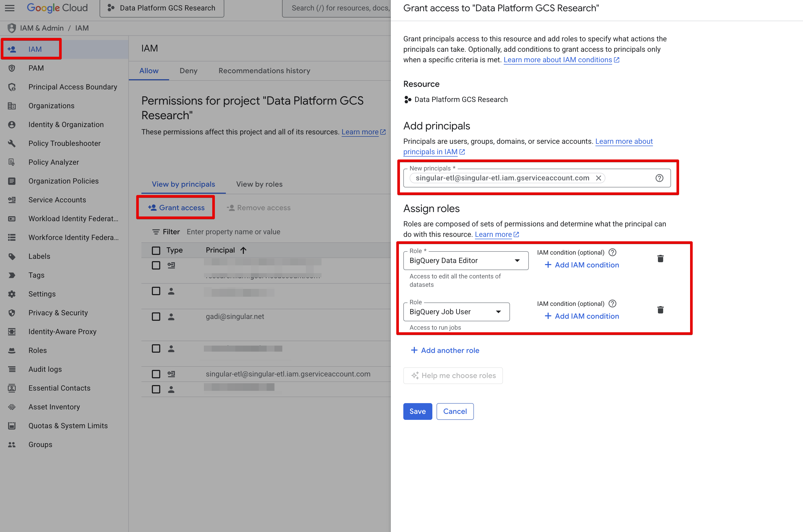This screenshot has height=532, width=803.
Task: Open the BigQuery Job User role dropdown
Action: tap(456, 312)
